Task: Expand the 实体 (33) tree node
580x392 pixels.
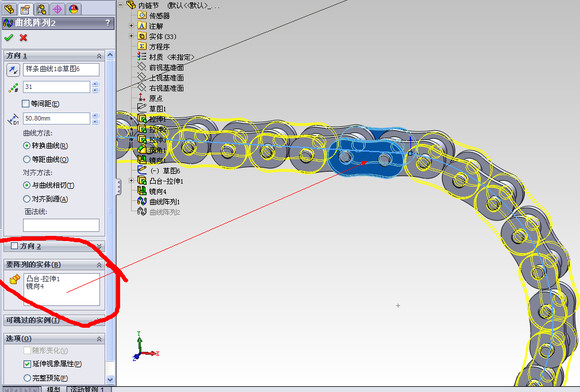Action: point(131,36)
